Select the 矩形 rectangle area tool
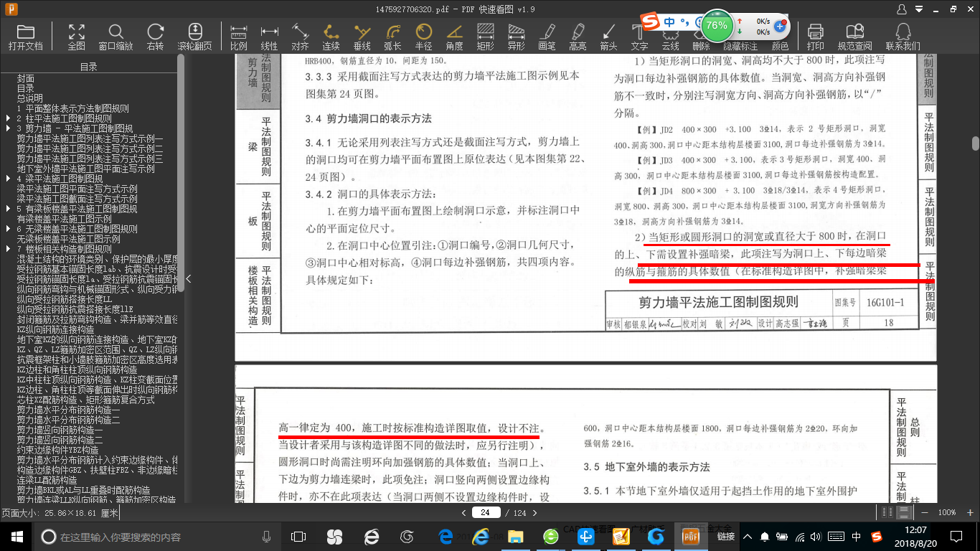The height and width of the screenshot is (551, 980). tap(485, 37)
